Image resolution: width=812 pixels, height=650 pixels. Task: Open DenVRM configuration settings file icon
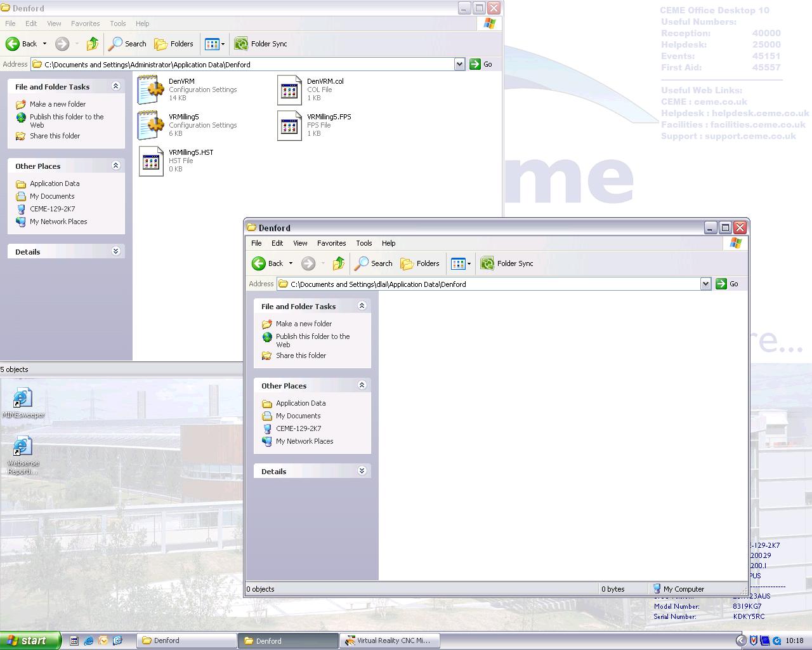pyautogui.click(x=151, y=90)
